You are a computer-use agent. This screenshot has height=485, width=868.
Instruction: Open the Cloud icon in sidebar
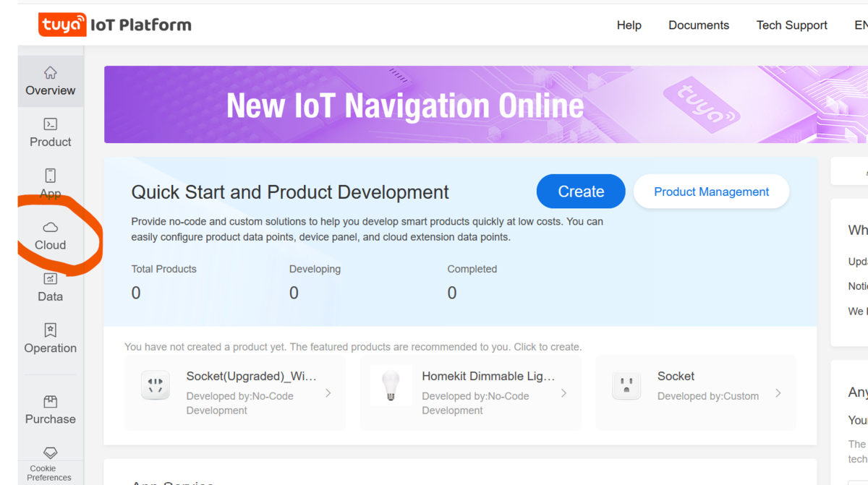click(50, 228)
